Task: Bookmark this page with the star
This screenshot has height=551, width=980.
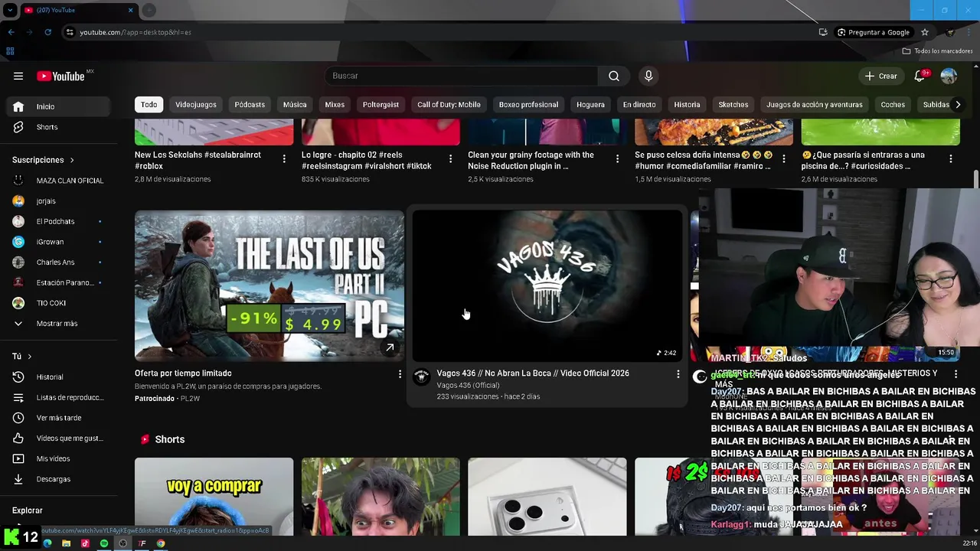Action: pos(924,32)
